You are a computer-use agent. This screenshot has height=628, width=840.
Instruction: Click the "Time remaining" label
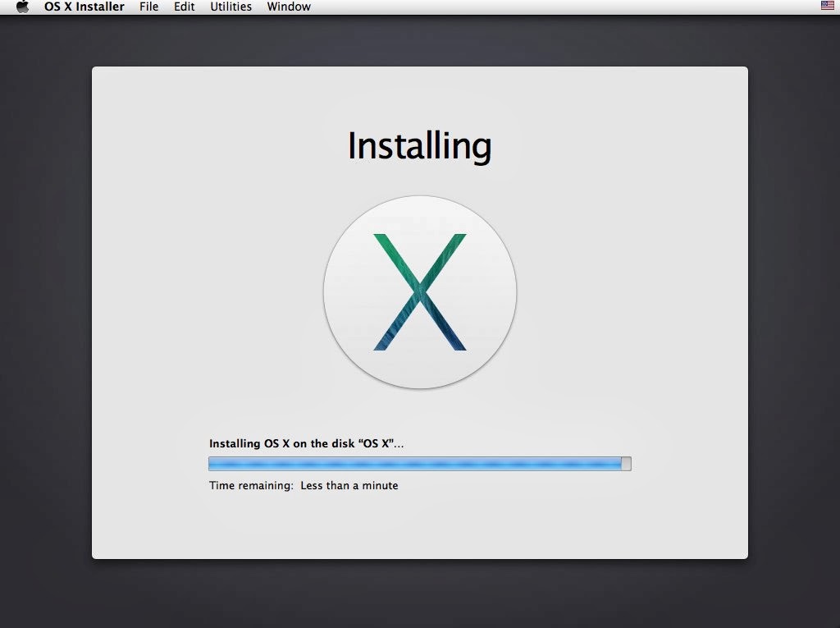coord(251,485)
